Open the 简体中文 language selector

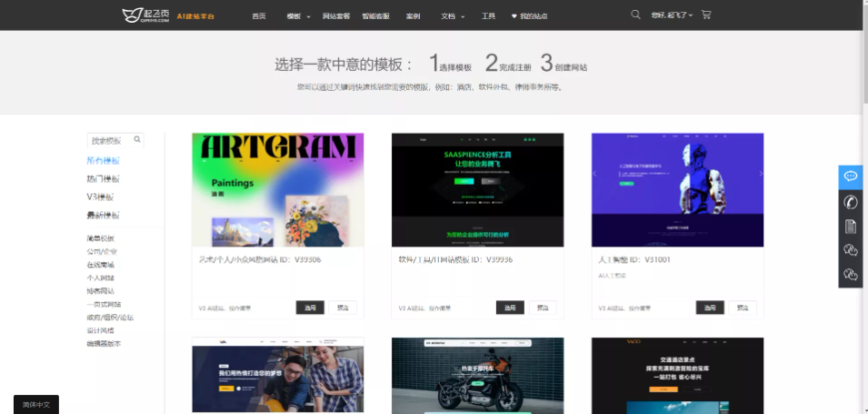[x=36, y=405]
